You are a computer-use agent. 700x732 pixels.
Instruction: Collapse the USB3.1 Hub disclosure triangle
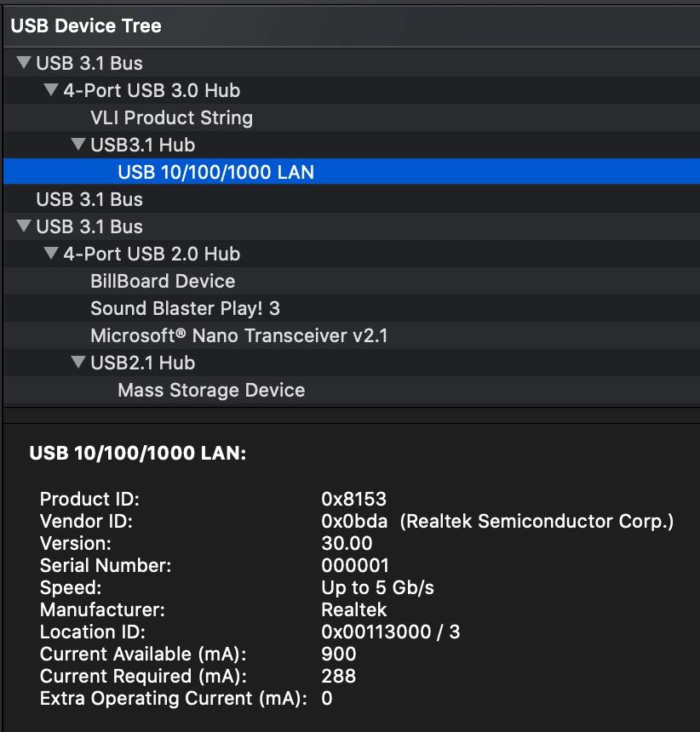click(78, 145)
